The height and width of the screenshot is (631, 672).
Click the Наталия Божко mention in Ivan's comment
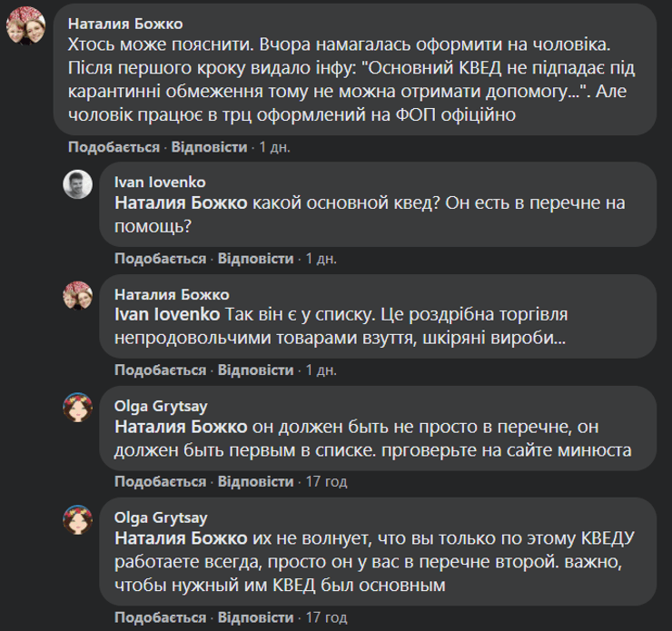(x=181, y=202)
